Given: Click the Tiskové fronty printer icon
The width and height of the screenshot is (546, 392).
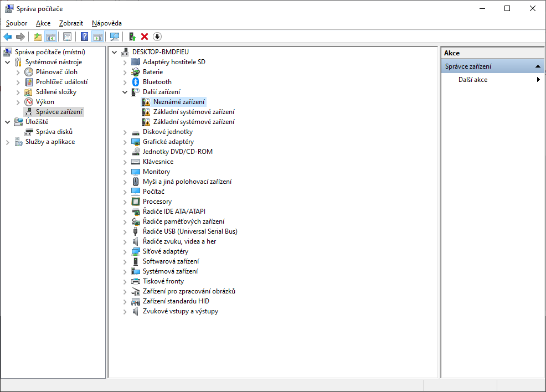Looking at the screenshot, I should [136, 281].
